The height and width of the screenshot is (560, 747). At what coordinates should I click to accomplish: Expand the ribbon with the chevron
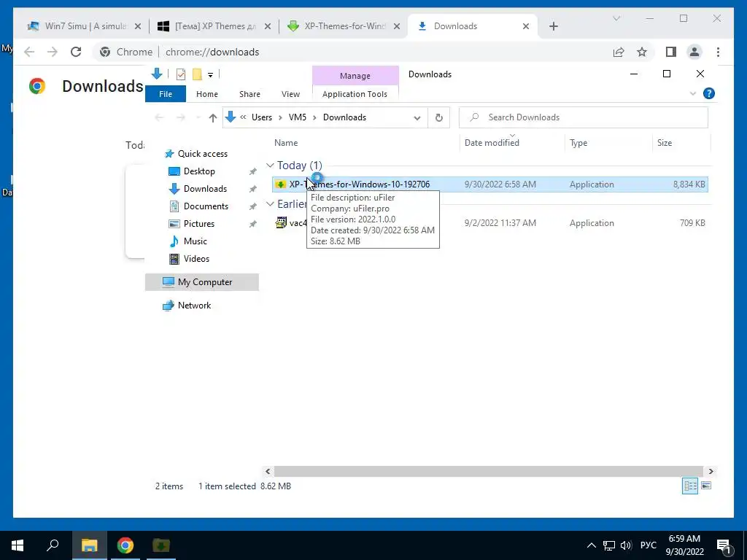[x=693, y=93]
